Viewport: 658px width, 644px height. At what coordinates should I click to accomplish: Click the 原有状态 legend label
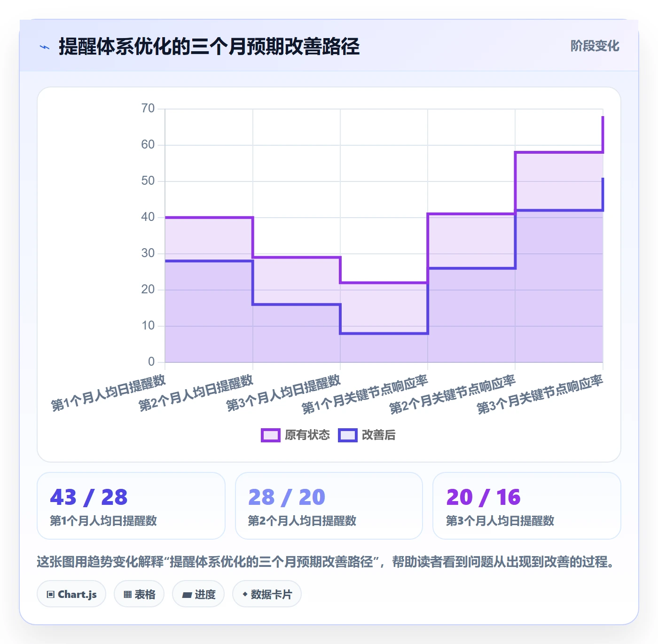[307, 435]
